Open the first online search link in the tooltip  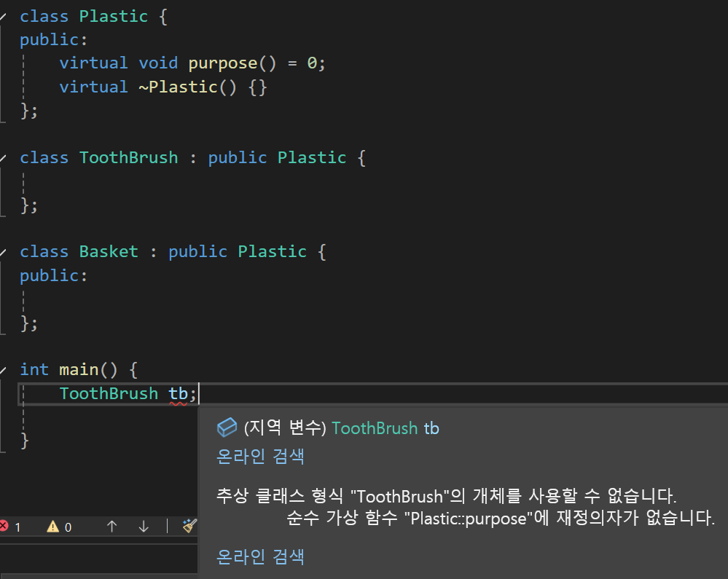point(260,457)
